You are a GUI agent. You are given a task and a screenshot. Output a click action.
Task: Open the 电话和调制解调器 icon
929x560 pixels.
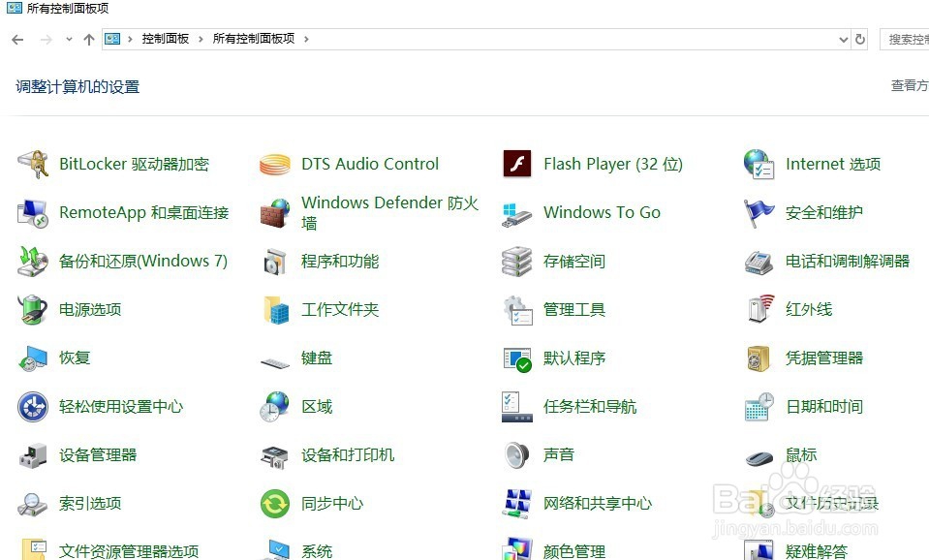[759, 262]
